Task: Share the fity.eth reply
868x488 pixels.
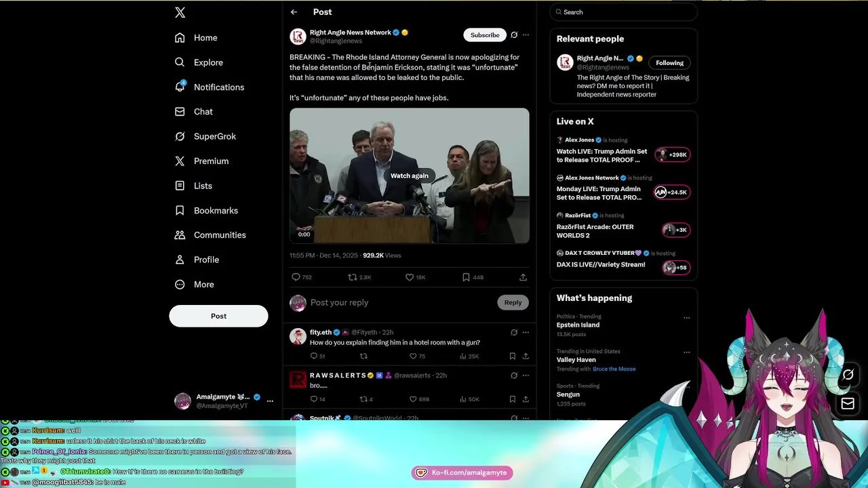Action: point(526,356)
